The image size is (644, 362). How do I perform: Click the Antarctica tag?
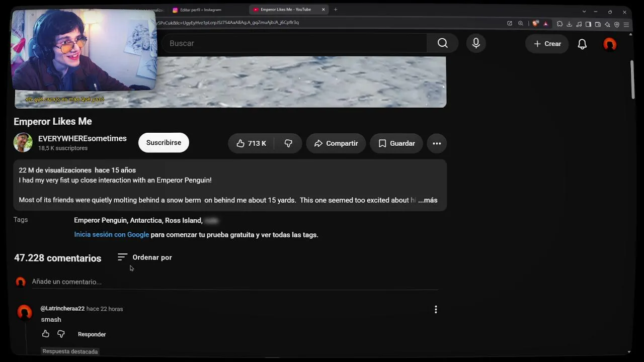(x=146, y=221)
